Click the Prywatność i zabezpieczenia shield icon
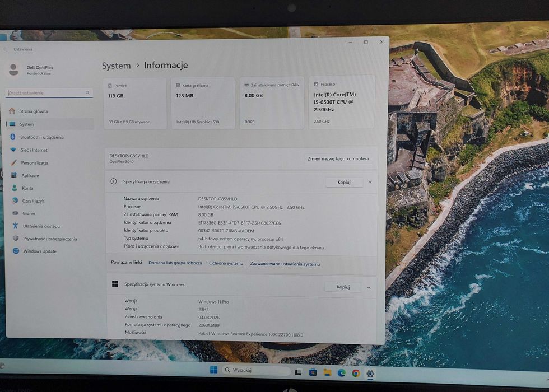 pyautogui.click(x=16, y=239)
